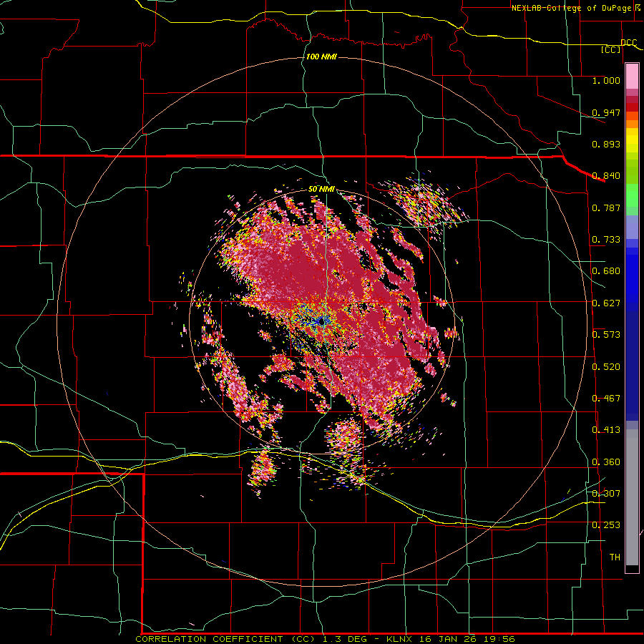Click the CORRELATION COEFFICIENT footer text

point(209,639)
